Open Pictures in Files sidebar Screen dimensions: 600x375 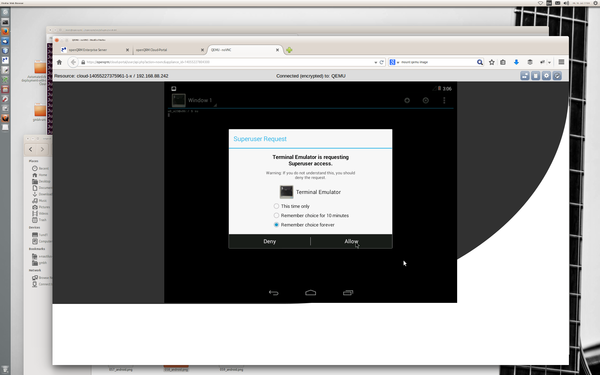click(x=41, y=207)
